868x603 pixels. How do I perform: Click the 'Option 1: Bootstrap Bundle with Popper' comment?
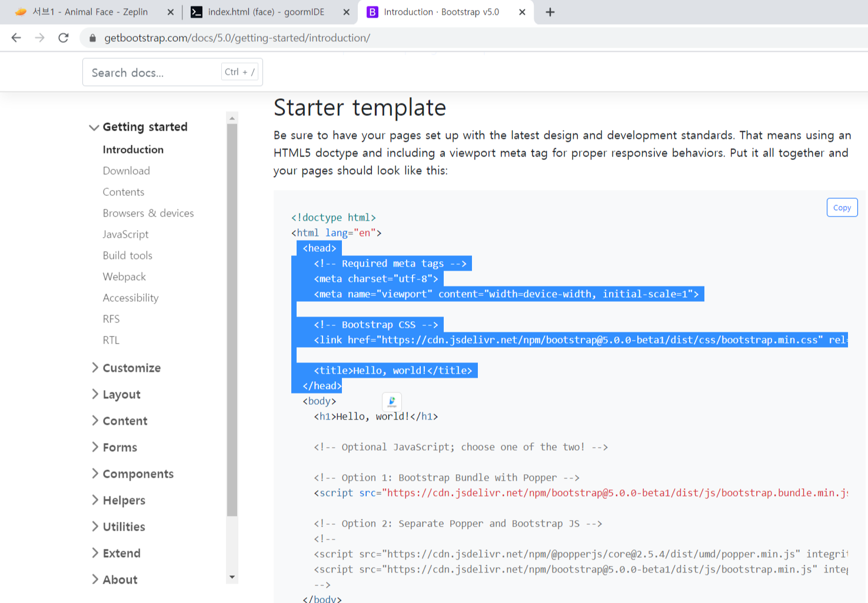tap(447, 478)
